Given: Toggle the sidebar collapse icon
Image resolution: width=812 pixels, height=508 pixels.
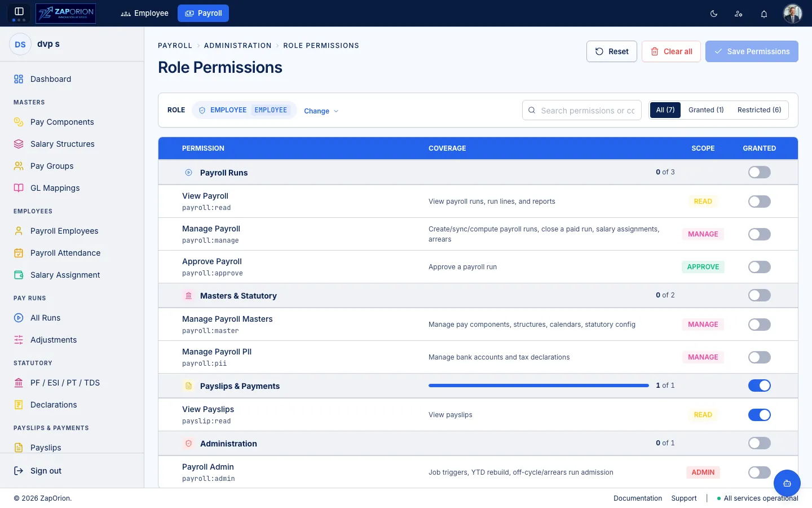Looking at the screenshot, I should tap(19, 11).
